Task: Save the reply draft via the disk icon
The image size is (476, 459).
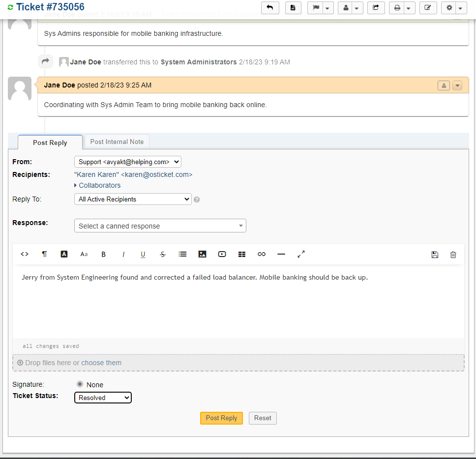Action: pos(435,254)
